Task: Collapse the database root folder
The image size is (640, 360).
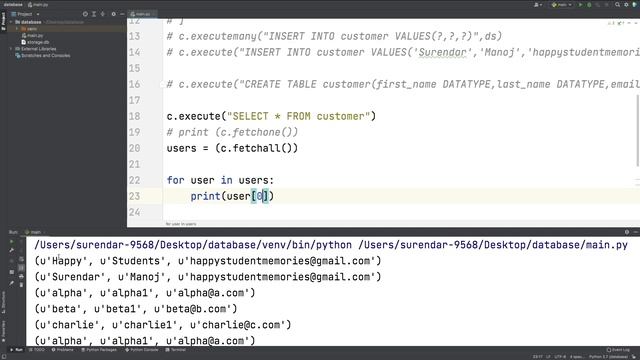Action: pyautogui.click(x=11, y=22)
